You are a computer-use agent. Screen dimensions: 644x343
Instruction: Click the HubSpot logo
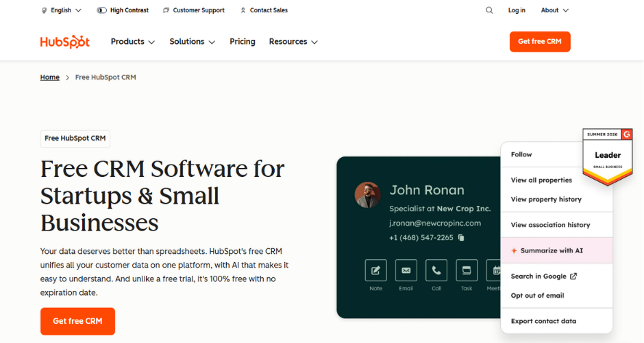click(65, 42)
